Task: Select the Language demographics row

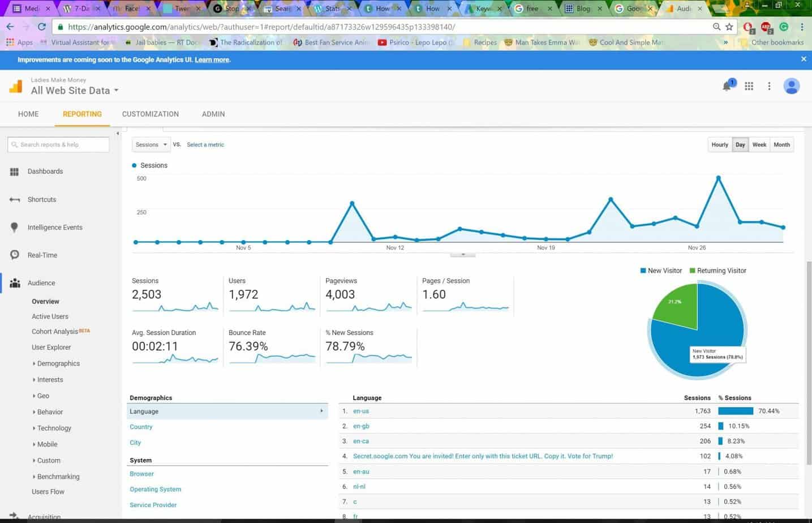Action: (x=227, y=411)
